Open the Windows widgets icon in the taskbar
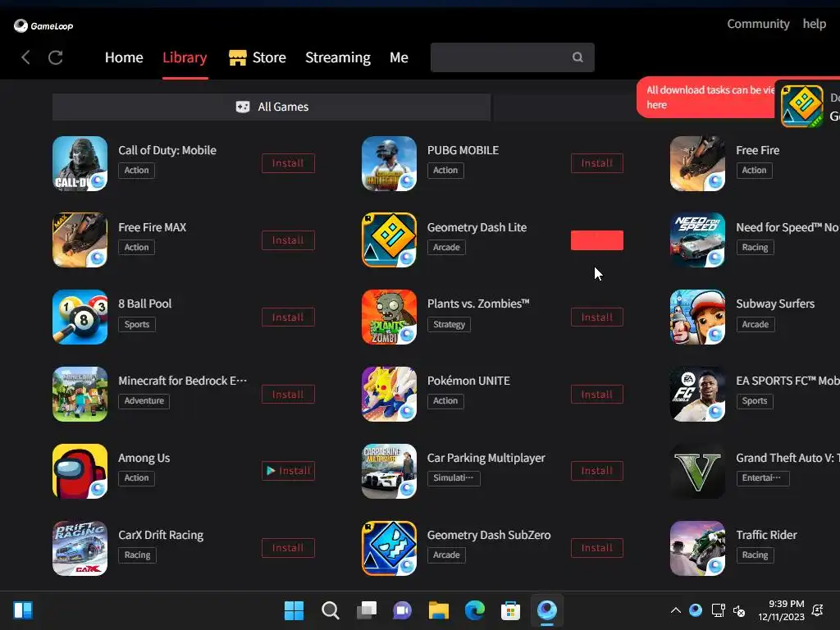 (x=23, y=610)
